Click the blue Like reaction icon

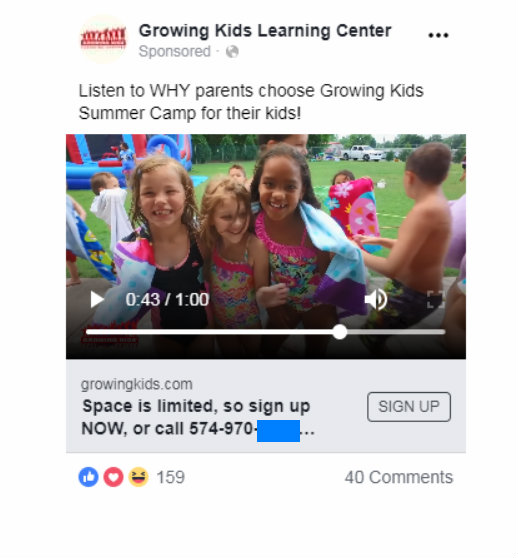click(89, 477)
